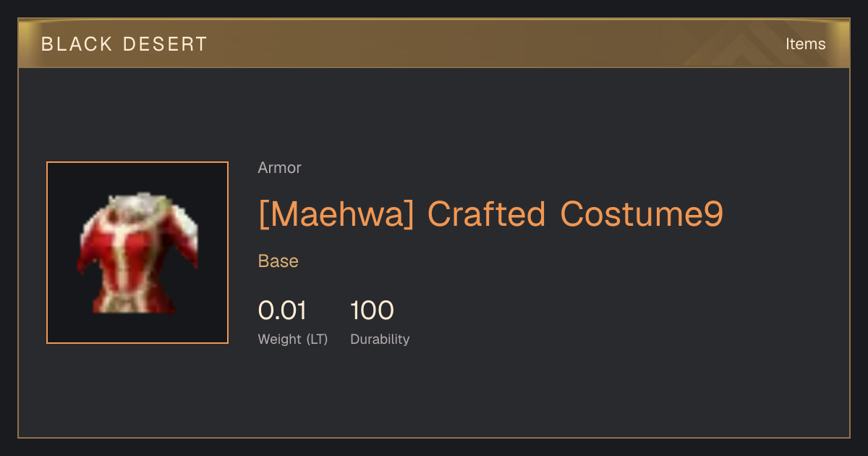The image size is (868, 456).
Task: Click the word Costume9 in the item name
Action: (x=642, y=214)
